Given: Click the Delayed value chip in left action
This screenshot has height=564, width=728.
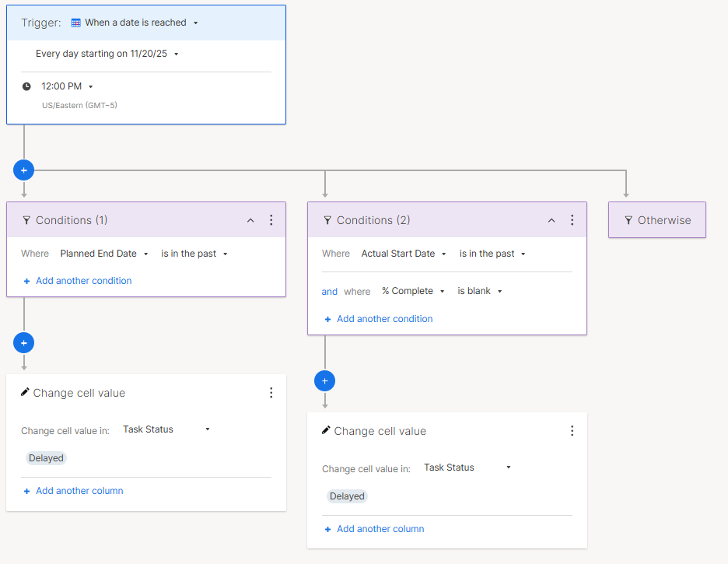Looking at the screenshot, I should pyautogui.click(x=46, y=458).
